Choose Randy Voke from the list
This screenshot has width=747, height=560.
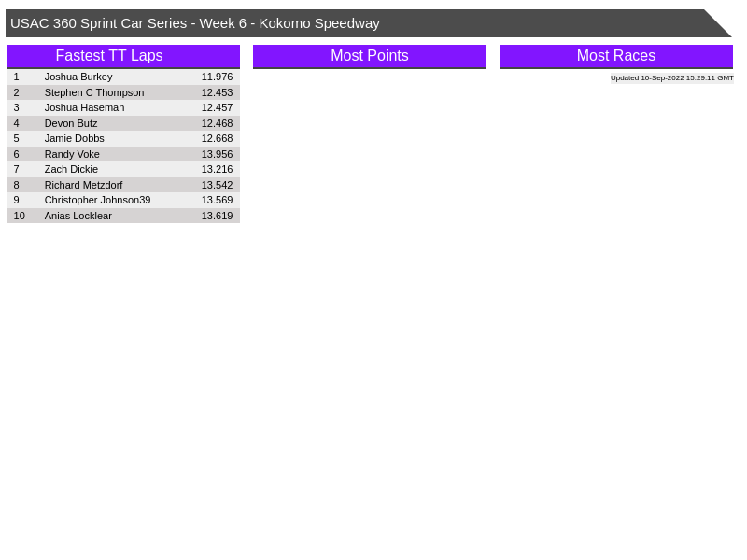[x=72, y=154]
